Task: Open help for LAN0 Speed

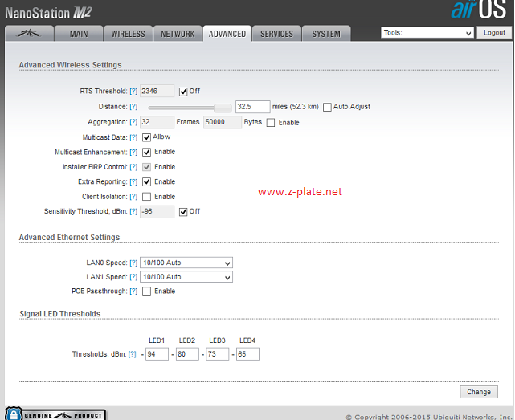Action: pyautogui.click(x=133, y=263)
